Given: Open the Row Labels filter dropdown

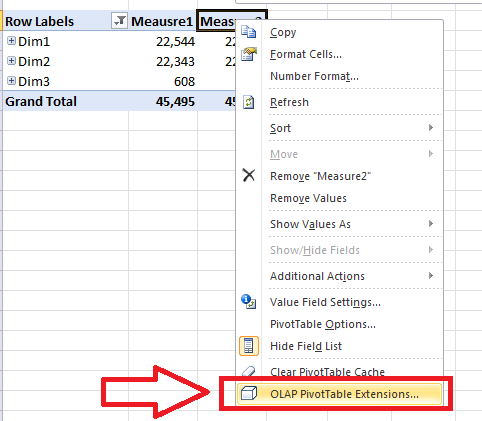Looking at the screenshot, I should click(119, 21).
